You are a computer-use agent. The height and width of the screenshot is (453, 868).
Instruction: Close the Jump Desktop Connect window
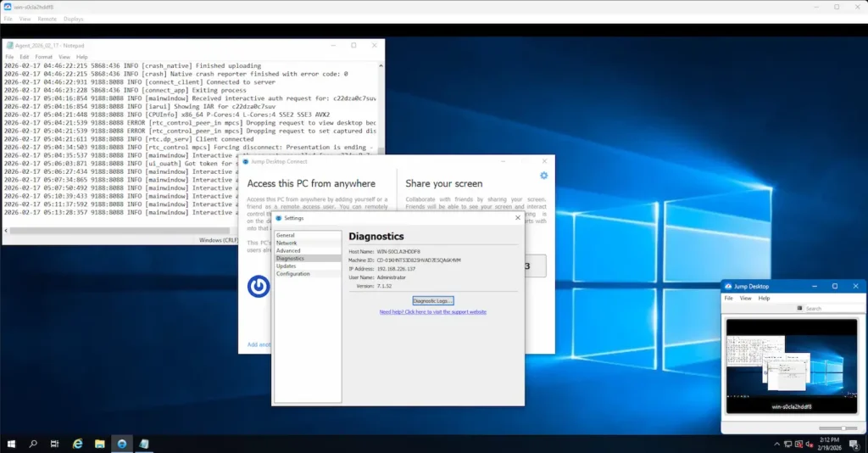tap(544, 161)
